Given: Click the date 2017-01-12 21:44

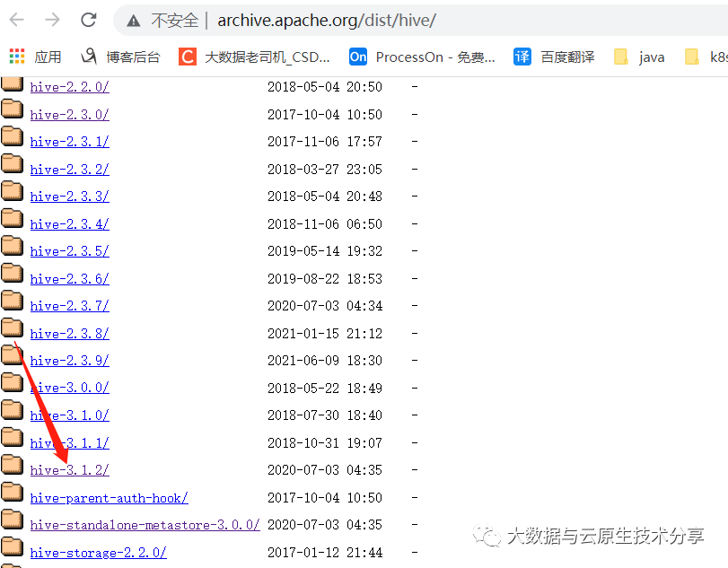Looking at the screenshot, I should [x=325, y=553].
